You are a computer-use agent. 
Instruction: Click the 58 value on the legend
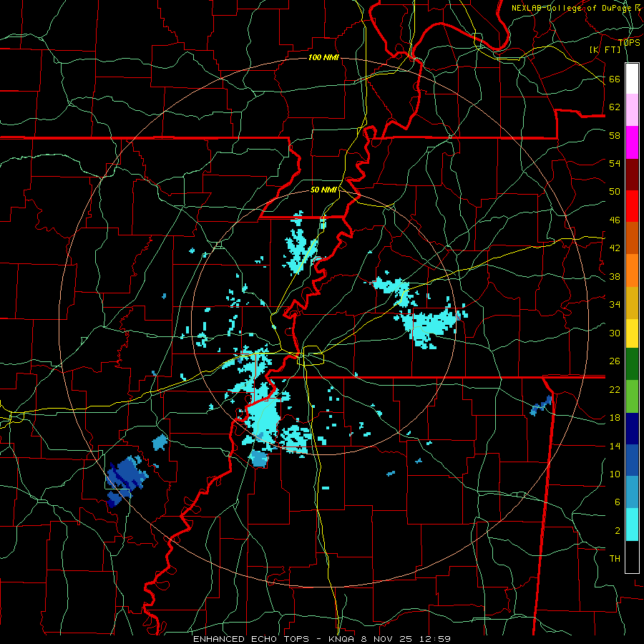[615, 135]
